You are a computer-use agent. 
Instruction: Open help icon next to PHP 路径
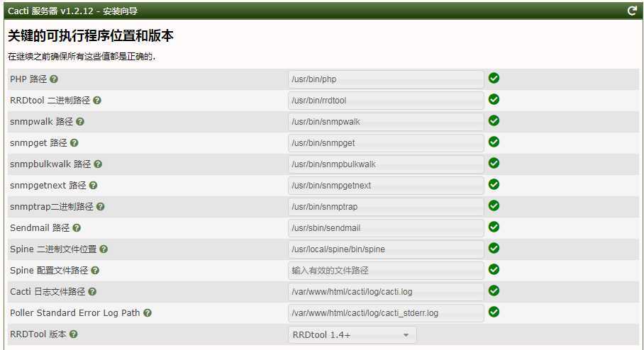coord(54,79)
